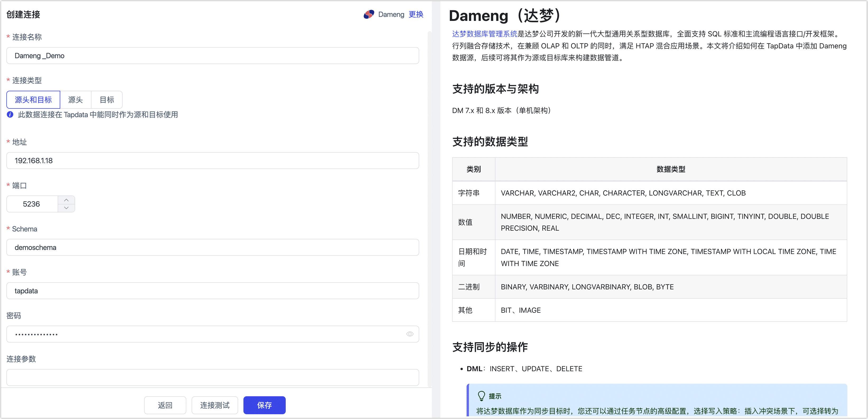
Task: Click the 保存 button
Action: click(264, 405)
